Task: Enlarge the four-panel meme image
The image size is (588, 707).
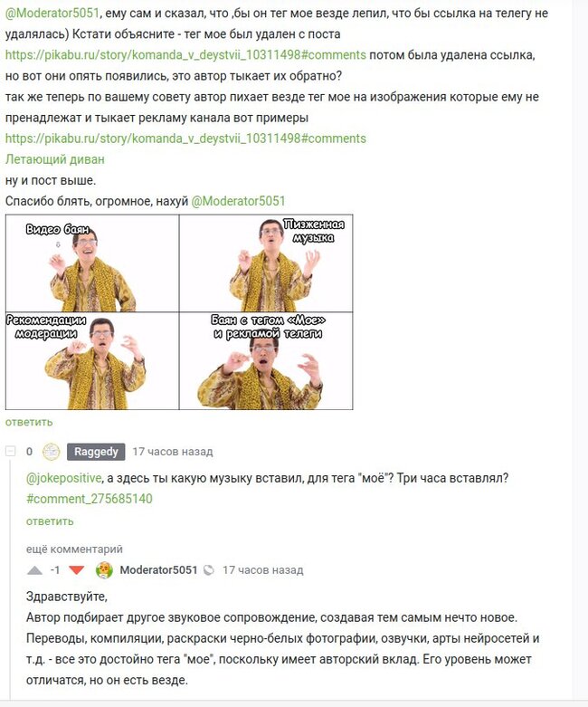Action: pos(179,312)
